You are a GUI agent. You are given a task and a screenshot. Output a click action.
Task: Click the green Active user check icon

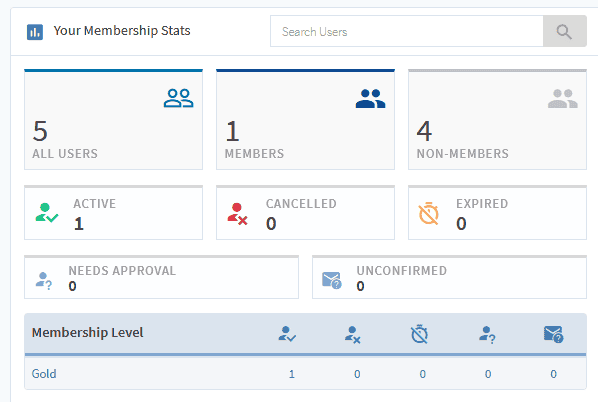click(47, 213)
